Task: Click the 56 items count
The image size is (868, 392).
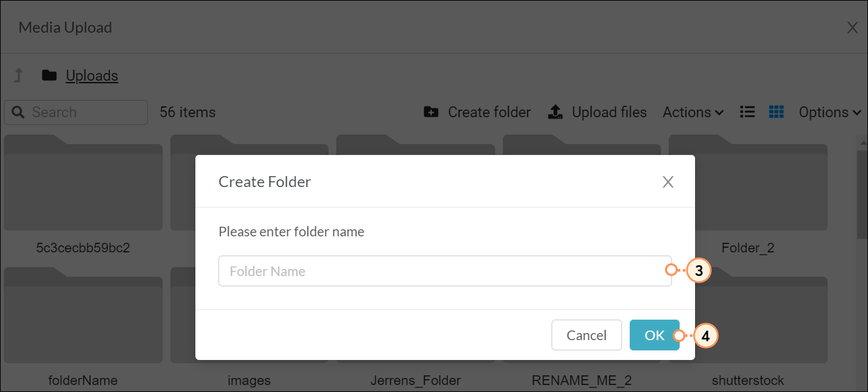Action: pos(188,112)
